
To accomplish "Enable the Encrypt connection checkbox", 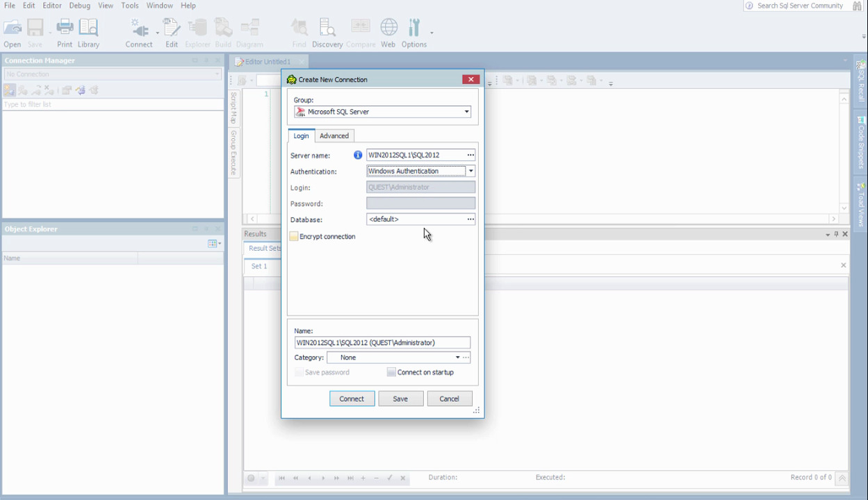I will click(x=294, y=237).
